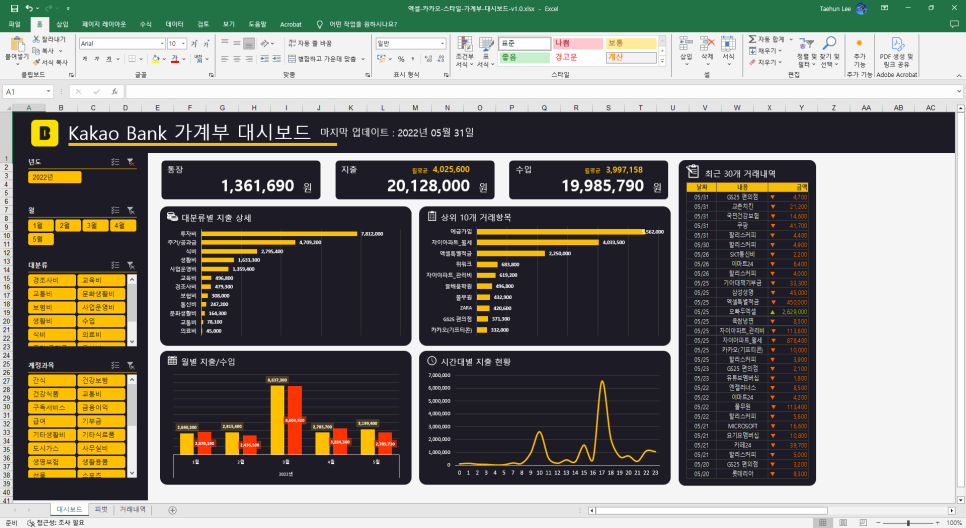Select the 좋음 green cell style swatch

click(524, 58)
